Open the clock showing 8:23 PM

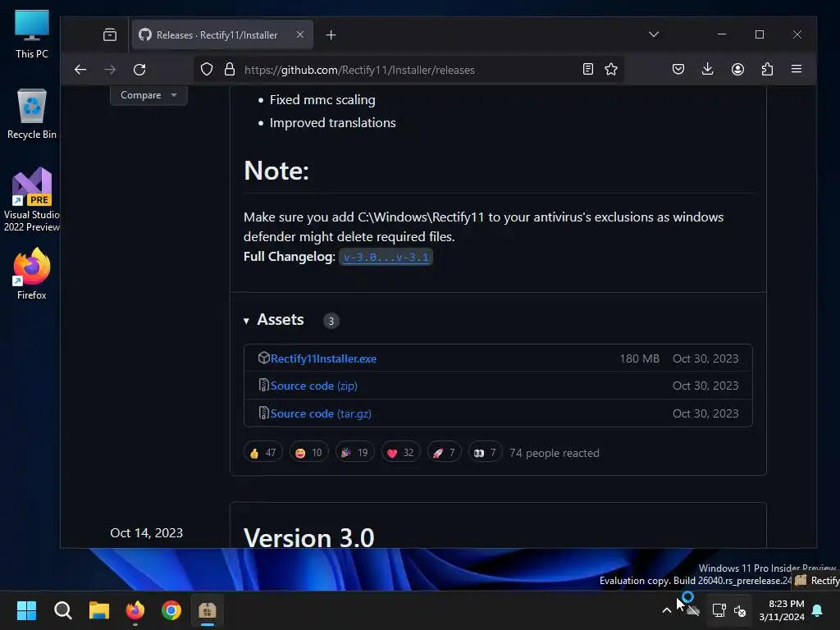click(x=782, y=610)
